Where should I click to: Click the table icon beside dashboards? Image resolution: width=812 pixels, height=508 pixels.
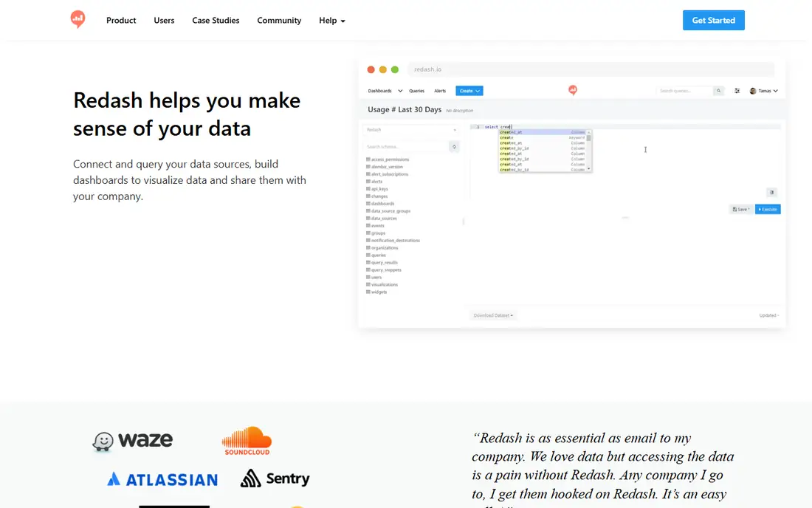(368, 204)
